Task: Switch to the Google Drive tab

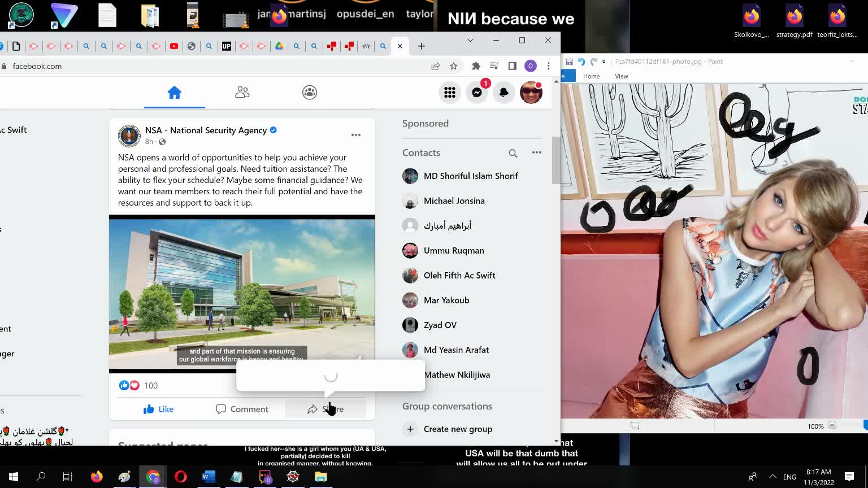Action: coord(279,46)
